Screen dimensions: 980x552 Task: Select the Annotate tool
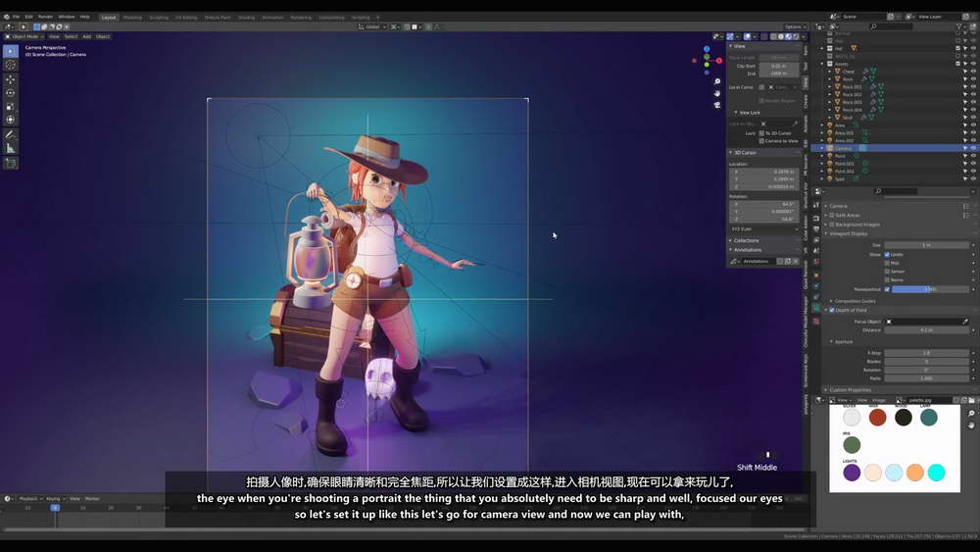click(11, 134)
